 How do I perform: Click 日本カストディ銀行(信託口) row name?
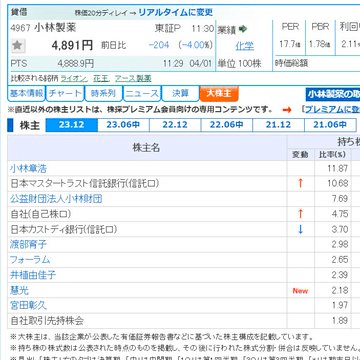pyautogui.click(x=64, y=229)
